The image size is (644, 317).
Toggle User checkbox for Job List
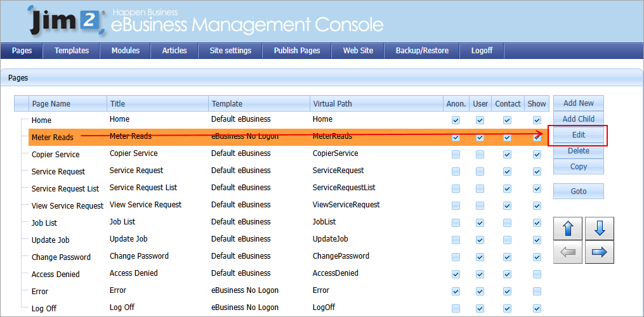pos(480,223)
